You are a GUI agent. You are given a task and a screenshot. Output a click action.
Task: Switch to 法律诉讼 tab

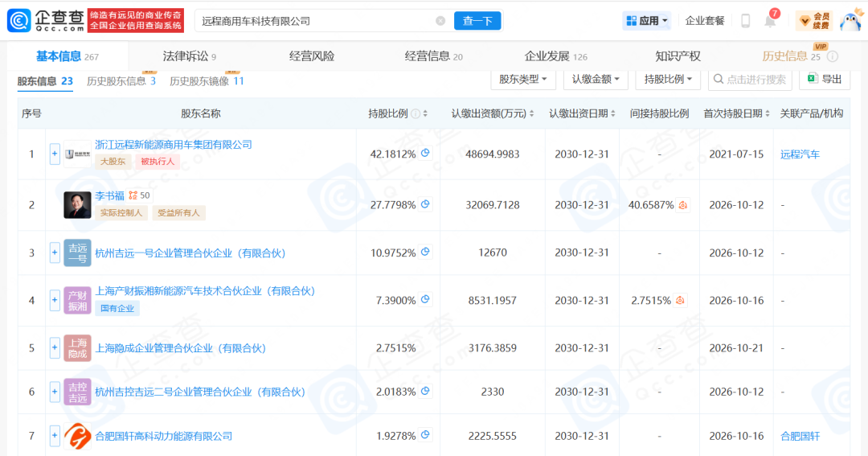tap(190, 56)
